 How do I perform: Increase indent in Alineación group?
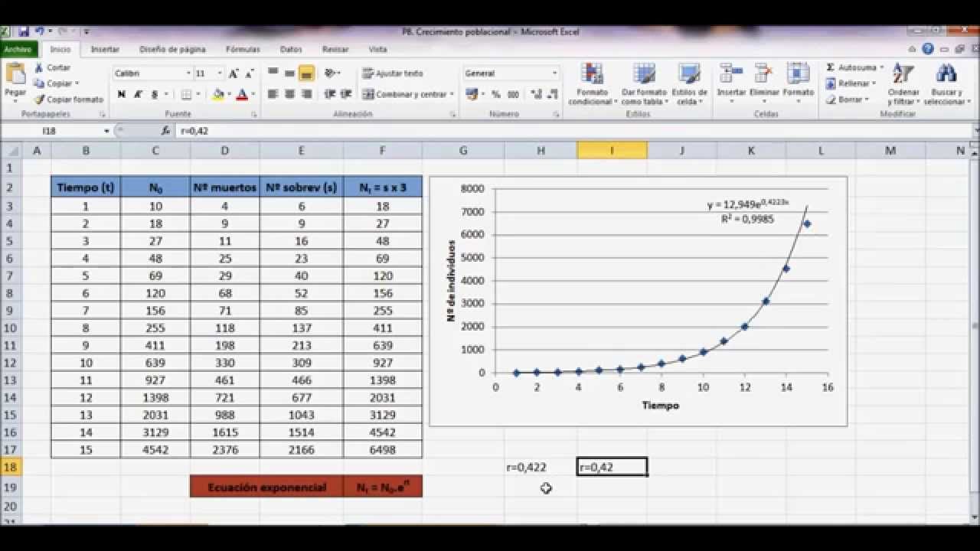point(347,94)
